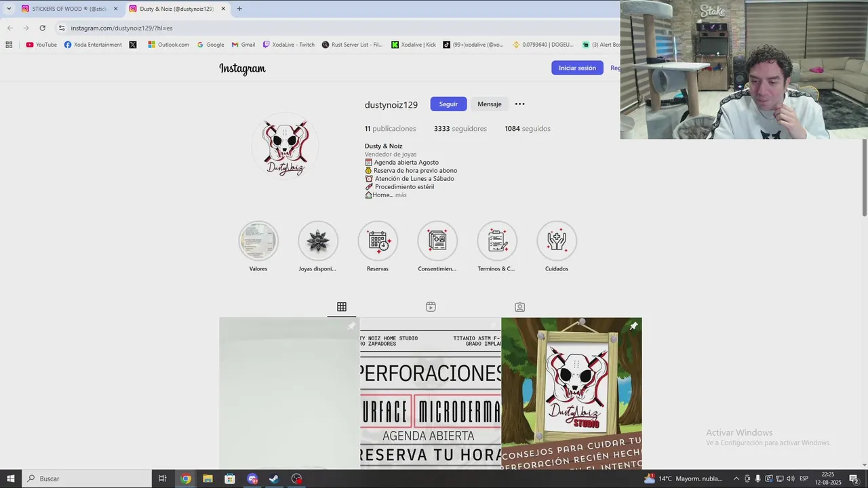Open the Gmail bookmark

coord(243,45)
